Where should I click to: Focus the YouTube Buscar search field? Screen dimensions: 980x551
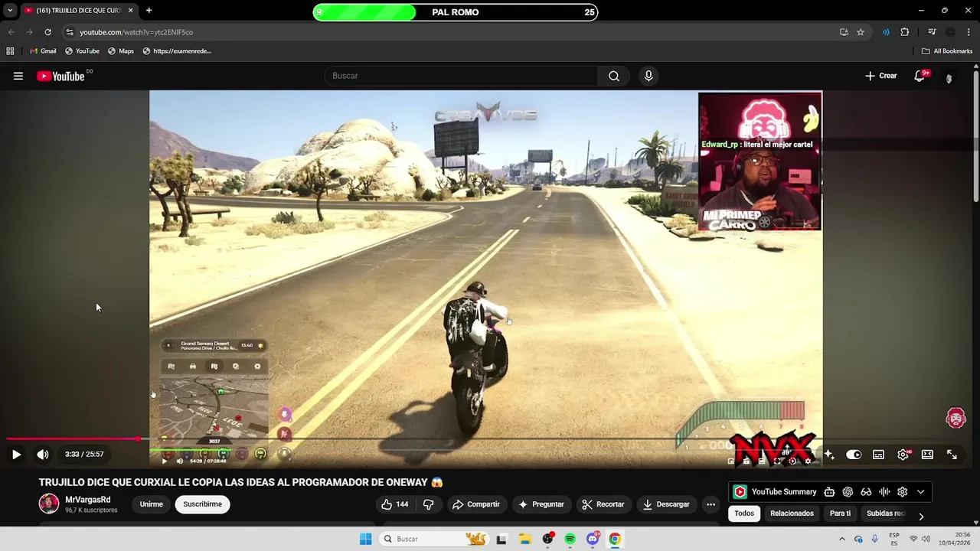point(462,76)
